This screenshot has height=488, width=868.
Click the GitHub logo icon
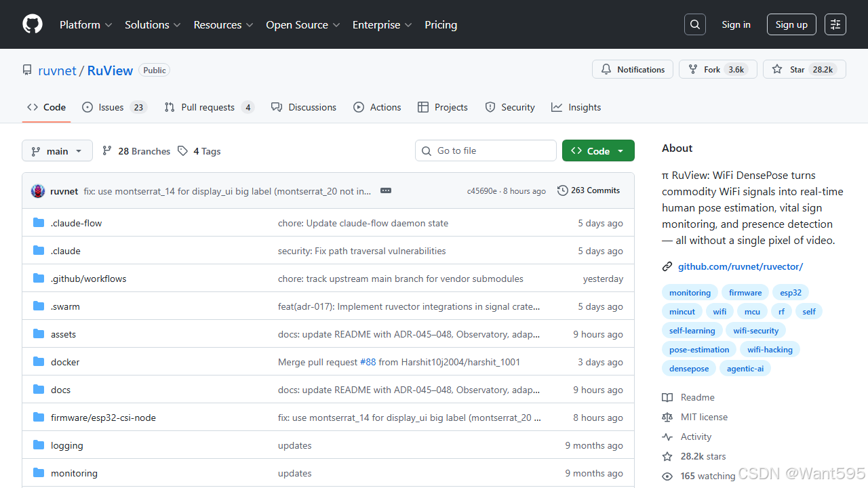pyautogui.click(x=33, y=24)
